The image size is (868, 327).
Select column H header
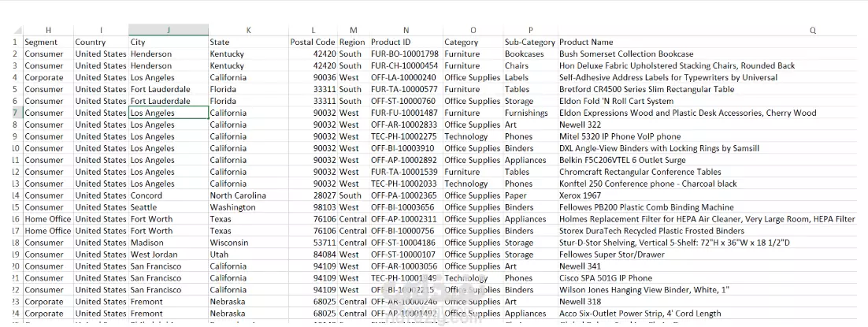48,31
